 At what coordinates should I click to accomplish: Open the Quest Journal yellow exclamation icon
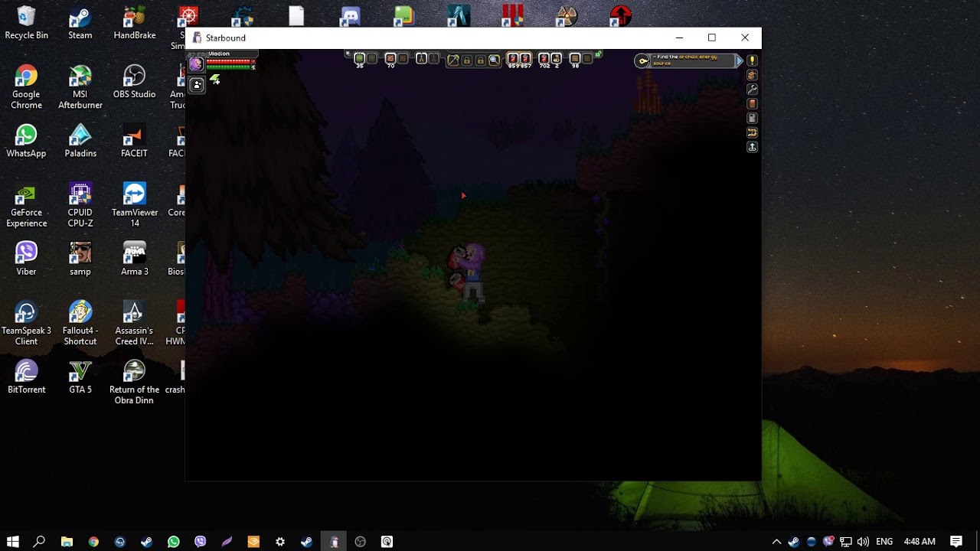pos(752,60)
